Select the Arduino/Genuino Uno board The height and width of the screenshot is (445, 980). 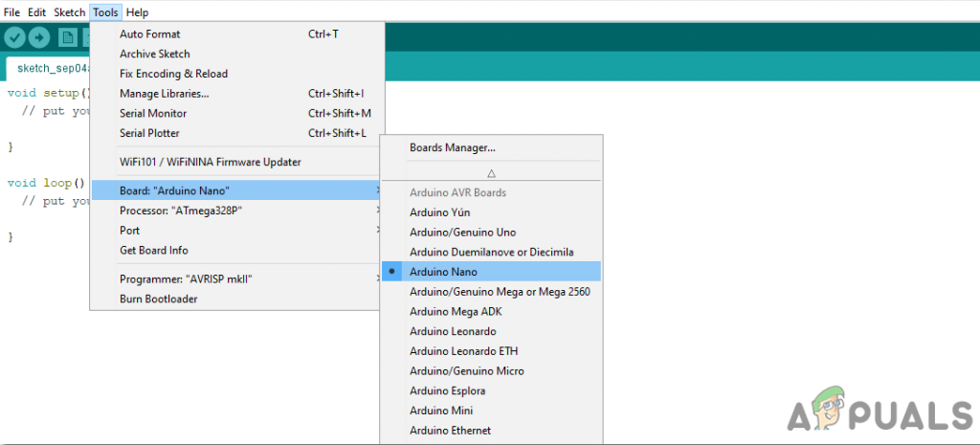coord(464,233)
